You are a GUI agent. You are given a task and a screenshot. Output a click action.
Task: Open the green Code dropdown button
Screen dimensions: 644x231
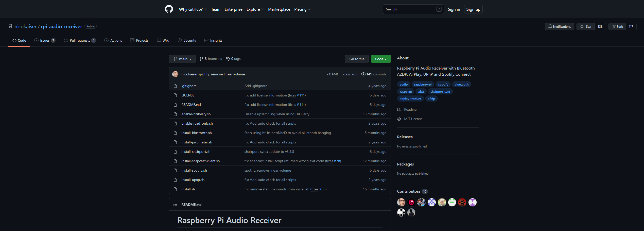(381, 59)
